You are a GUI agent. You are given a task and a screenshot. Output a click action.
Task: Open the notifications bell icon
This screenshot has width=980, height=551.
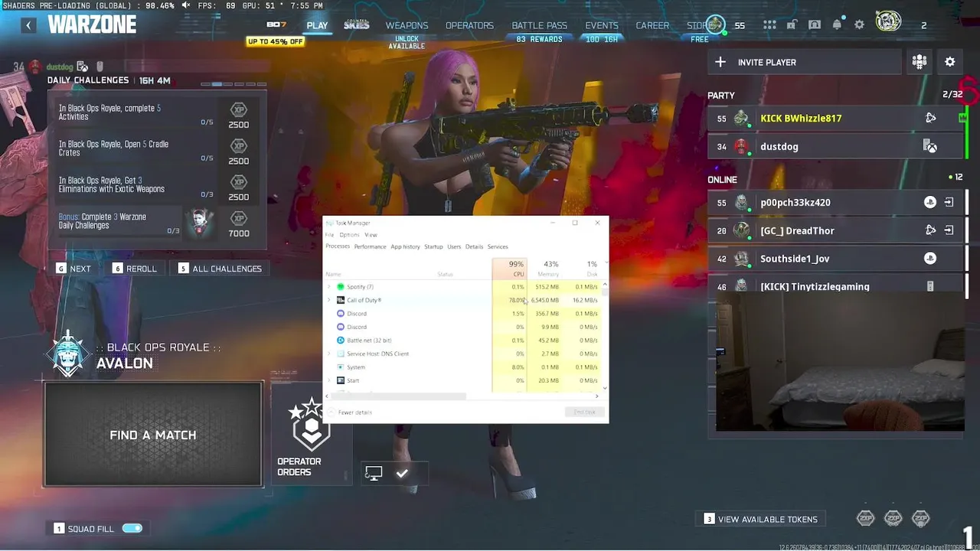837,25
